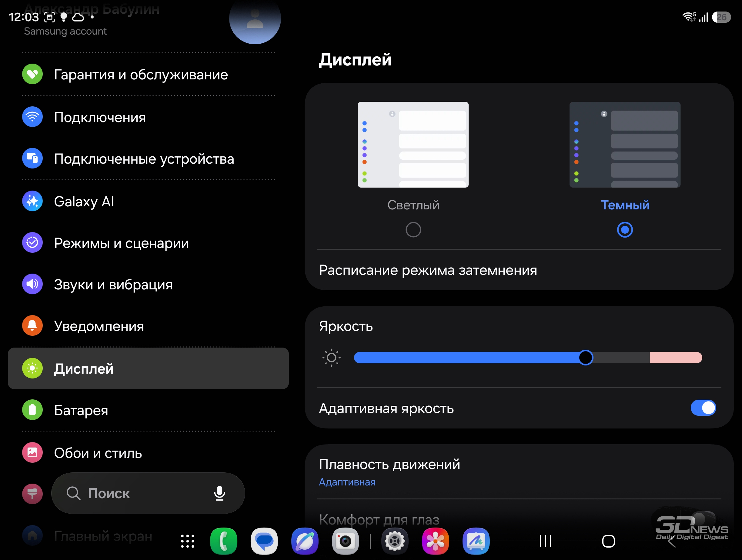742x560 pixels.
Task: Tap the green battery Батарея icon
Action: pyautogui.click(x=32, y=410)
